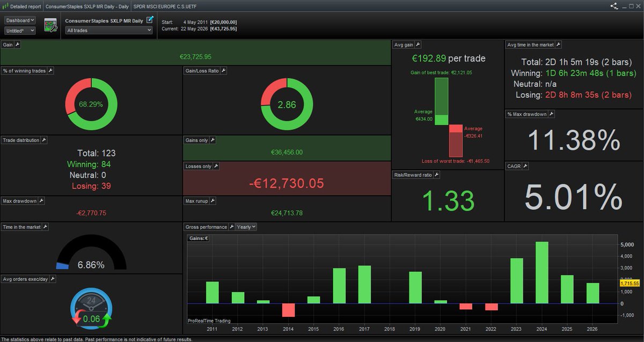This screenshot has width=644, height=342.
Task: Click the candlestick logo beside Detailed report
Action: pos(5,7)
